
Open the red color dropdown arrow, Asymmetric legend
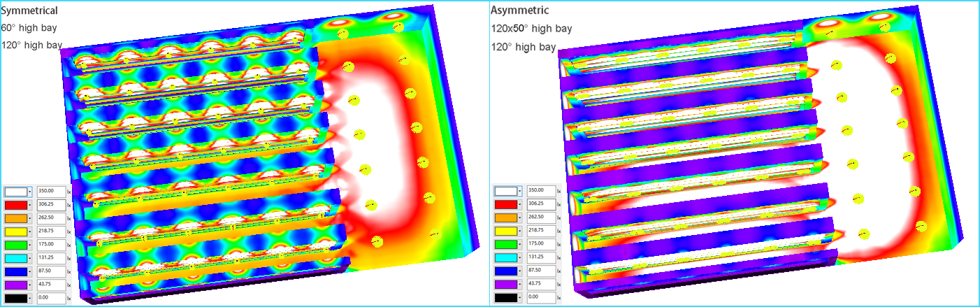point(521,204)
